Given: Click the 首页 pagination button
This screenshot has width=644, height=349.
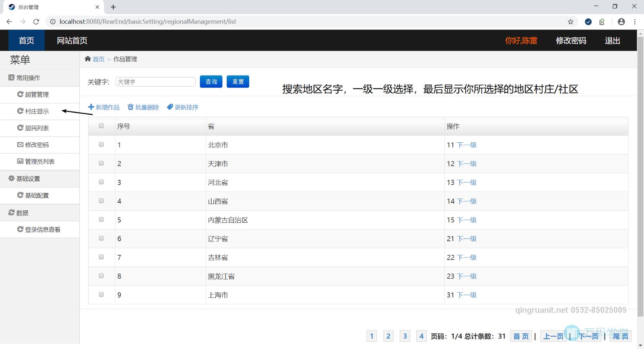Looking at the screenshot, I should (521, 336).
